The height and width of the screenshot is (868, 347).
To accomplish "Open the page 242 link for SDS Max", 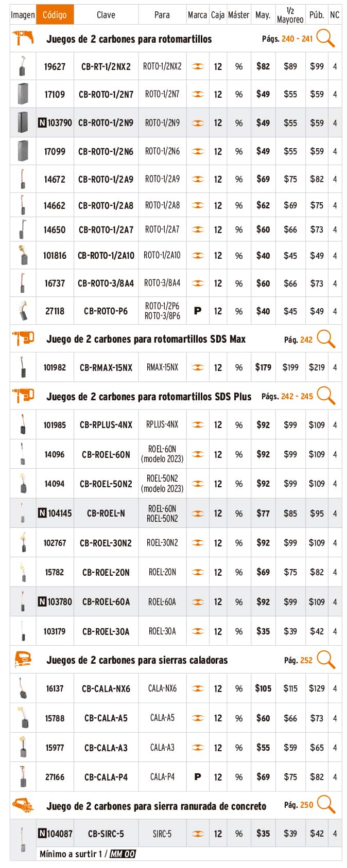I will click(306, 340).
